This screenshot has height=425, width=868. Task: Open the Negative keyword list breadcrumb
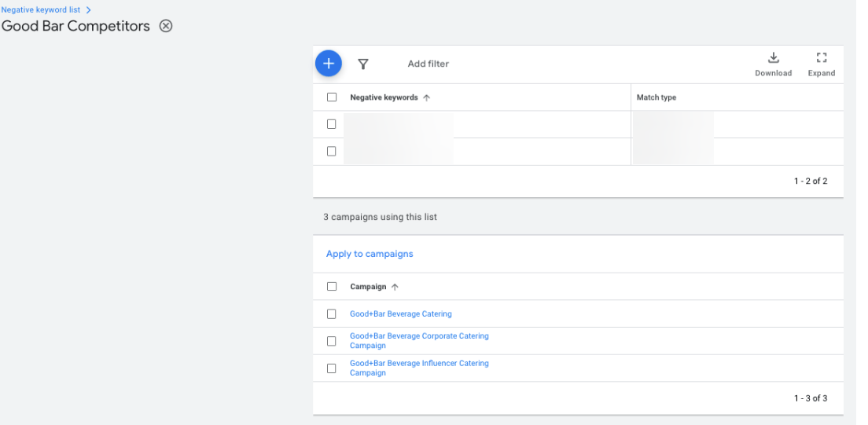pyautogui.click(x=41, y=9)
